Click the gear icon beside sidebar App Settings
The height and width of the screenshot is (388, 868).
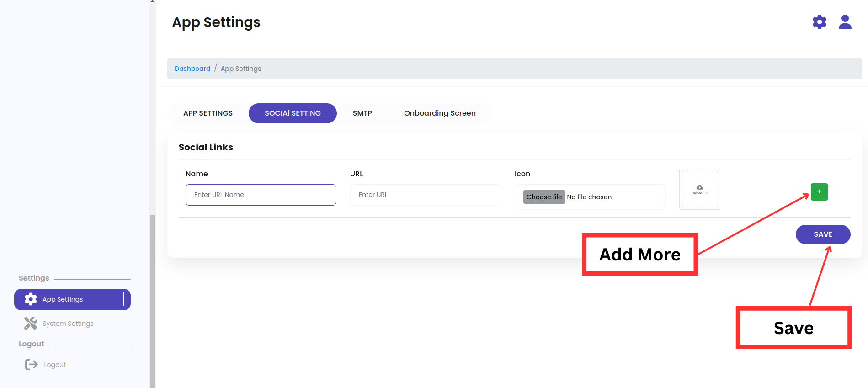[x=31, y=299]
